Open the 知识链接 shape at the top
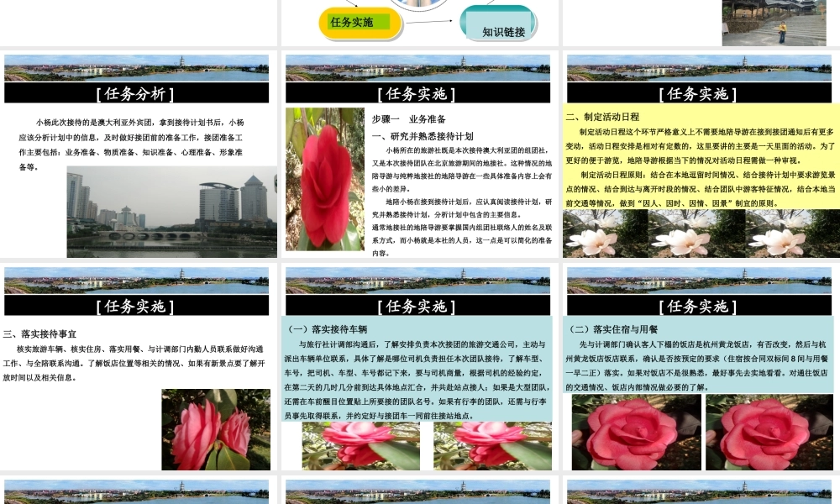 pos(505,25)
